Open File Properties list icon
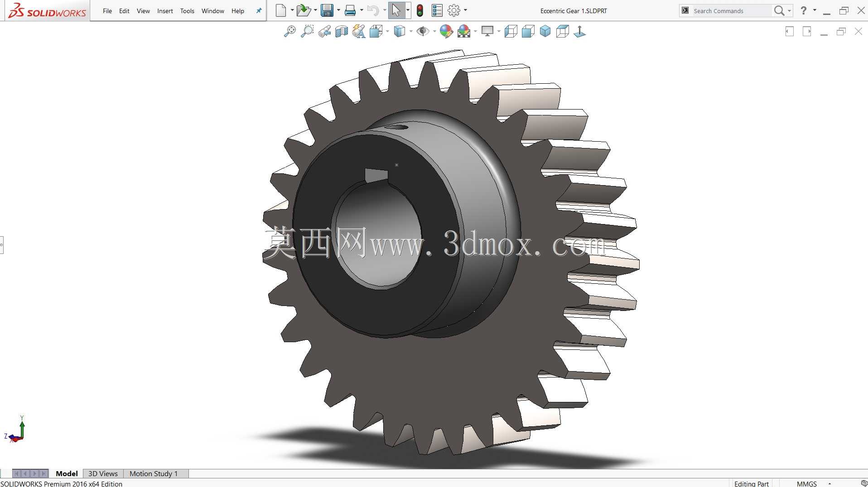Image resolution: width=868 pixels, height=487 pixels. pos(437,10)
